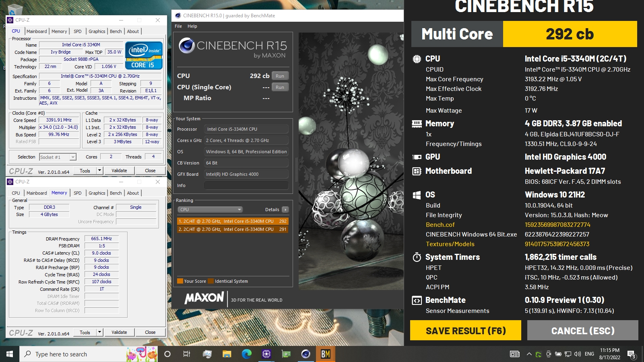The width and height of the screenshot is (644, 362).
Task: Click the Cinebench render preview image
Action: pyautogui.click(x=351, y=161)
